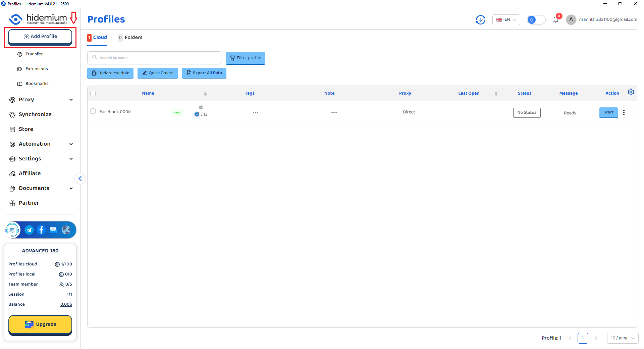Screen dimensions: 644x349
Task: Click the Update Multiple button
Action: coord(110,73)
